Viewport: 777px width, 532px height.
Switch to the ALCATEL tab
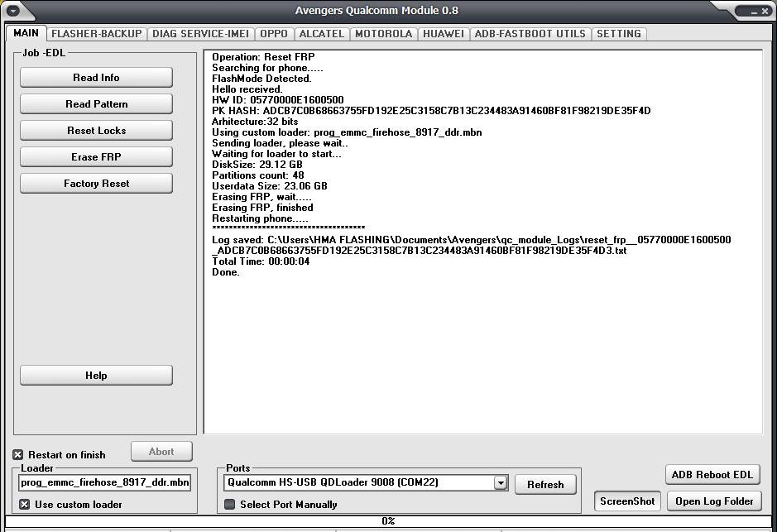(x=322, y=34)
